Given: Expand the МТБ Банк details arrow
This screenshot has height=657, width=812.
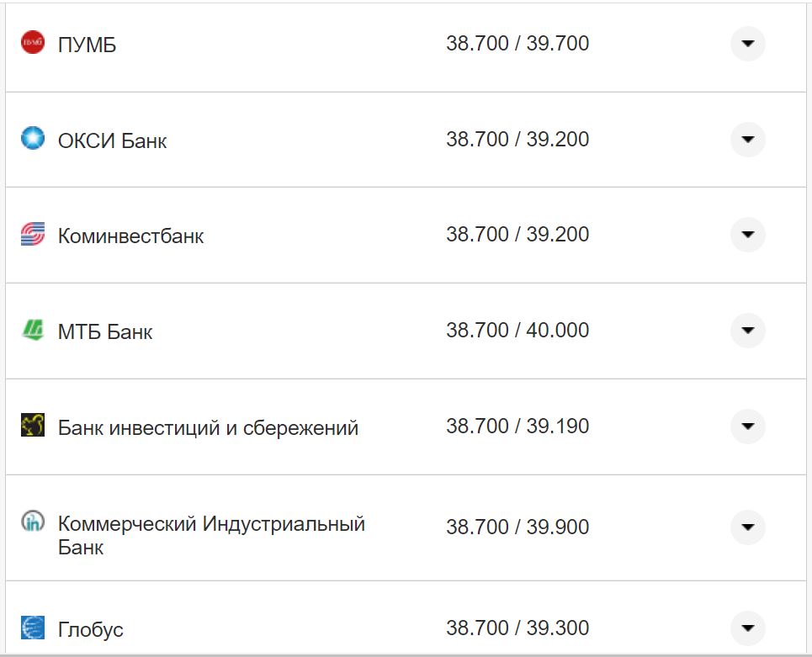Looking at the screenshot, I should [x=747, y=331].
